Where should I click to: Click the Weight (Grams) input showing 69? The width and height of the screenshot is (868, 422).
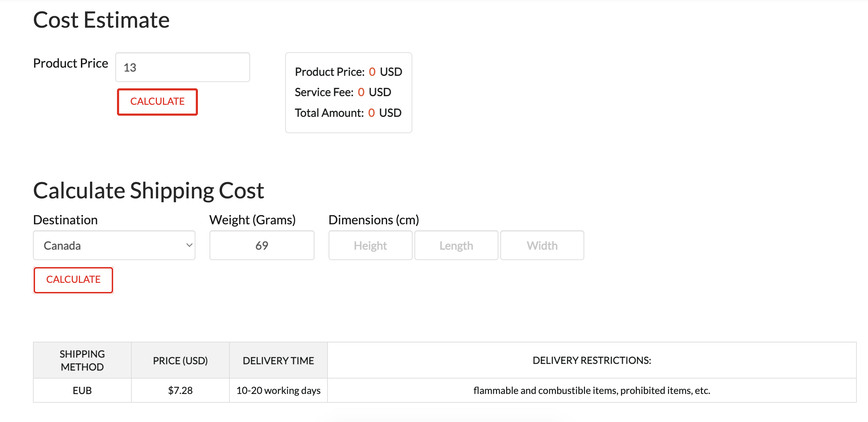coord(262,245)
